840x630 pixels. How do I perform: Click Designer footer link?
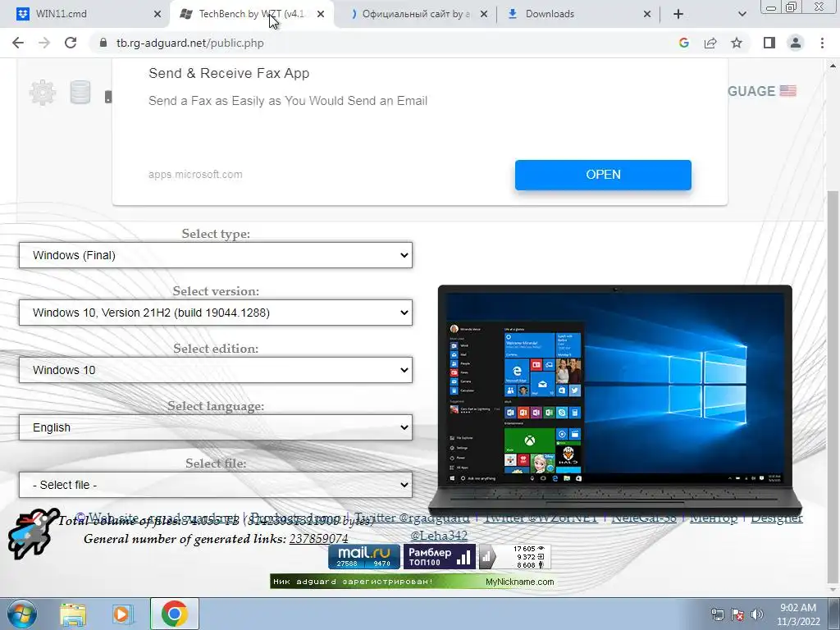[777, 518]
